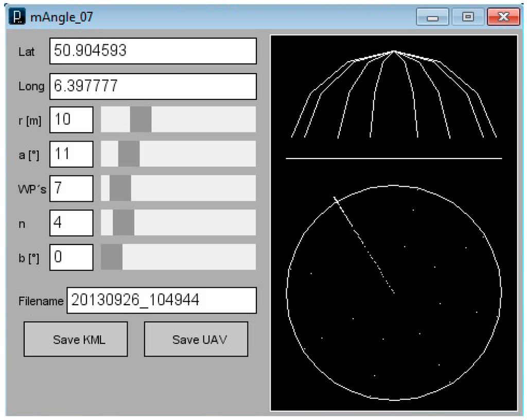This screenshot has height=420, width=527.
Task: Click the b [°] slider handle
Action: (112, 257)
